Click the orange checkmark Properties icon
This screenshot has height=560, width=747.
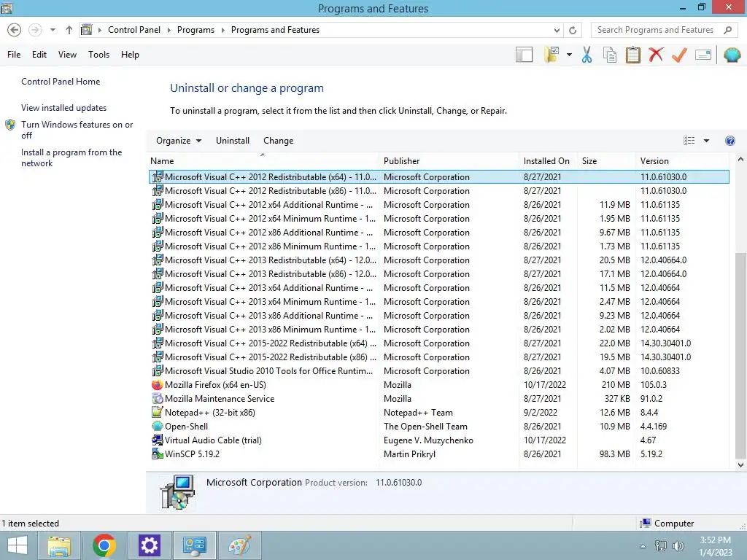679,55
